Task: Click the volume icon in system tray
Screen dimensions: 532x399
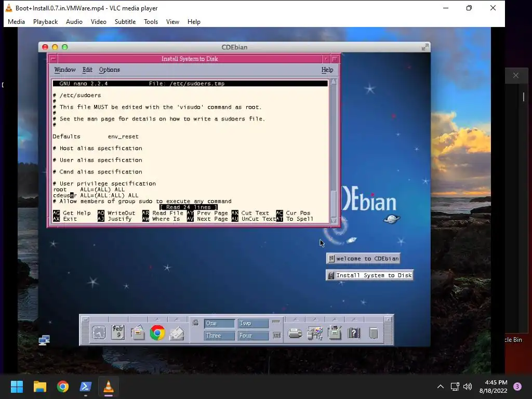Action: pyautogui.click(x=468, y=387)
